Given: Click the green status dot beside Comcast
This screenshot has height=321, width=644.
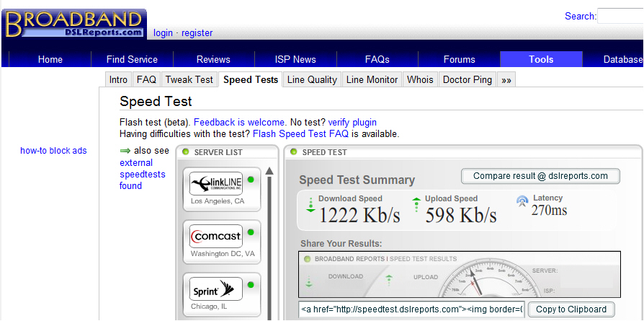Looking at the screenshot, I should (x=251, y=232).
